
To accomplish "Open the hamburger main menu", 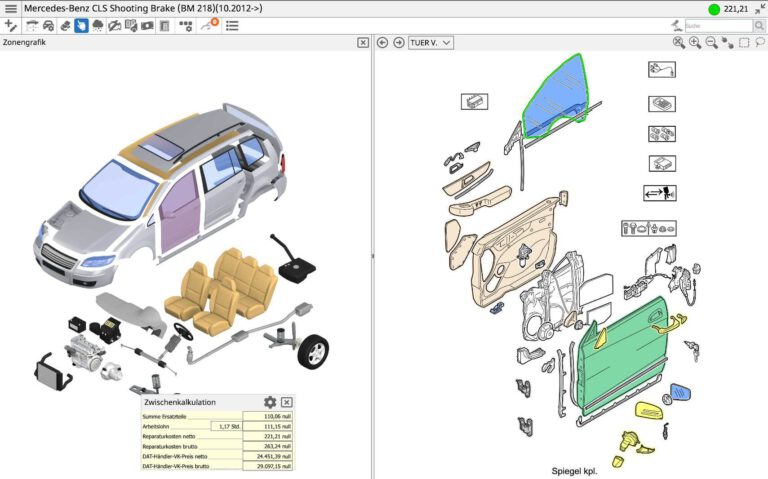I will pos(11,8).
